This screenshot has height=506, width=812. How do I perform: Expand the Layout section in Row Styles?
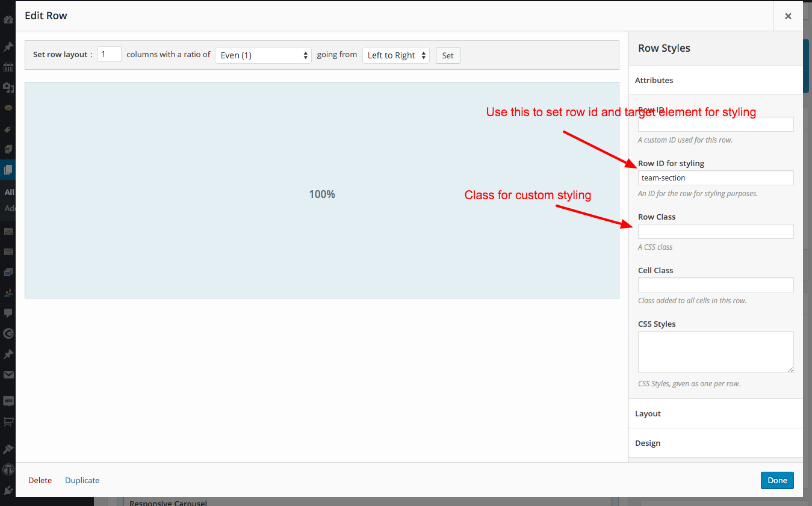[715, 413]
